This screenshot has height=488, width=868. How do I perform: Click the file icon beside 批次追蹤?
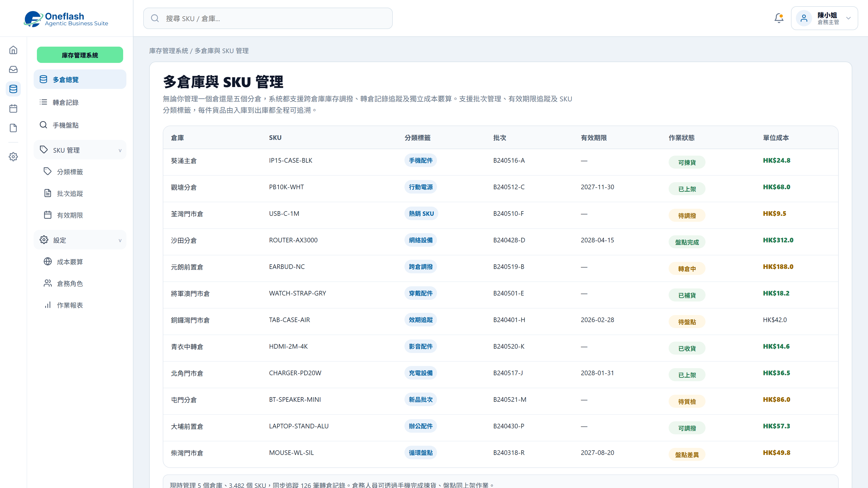(47, 193)
